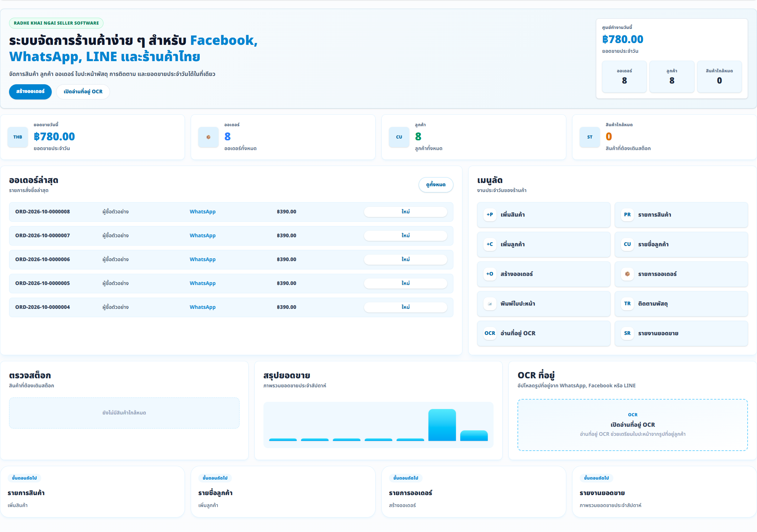Click the print label printer icon
The height and width of the screenshot is (532, 757).
pyautogui.click(x=490, y=303)
